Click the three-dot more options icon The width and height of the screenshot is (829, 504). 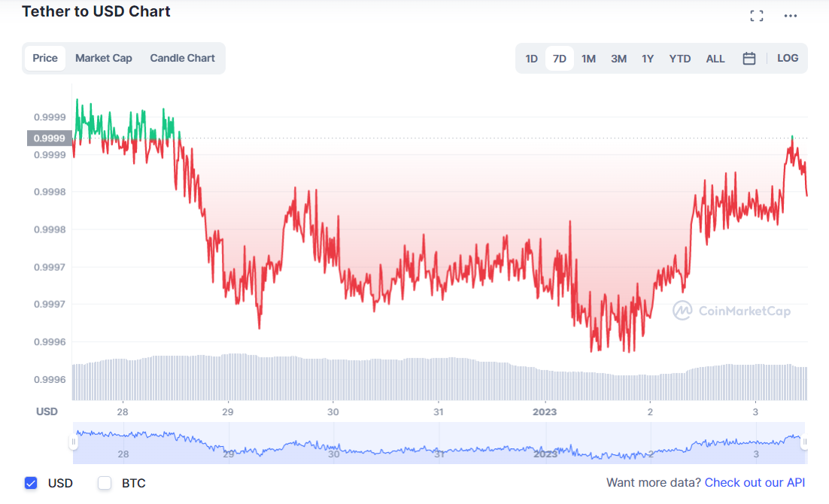click(x=790, y=14)
